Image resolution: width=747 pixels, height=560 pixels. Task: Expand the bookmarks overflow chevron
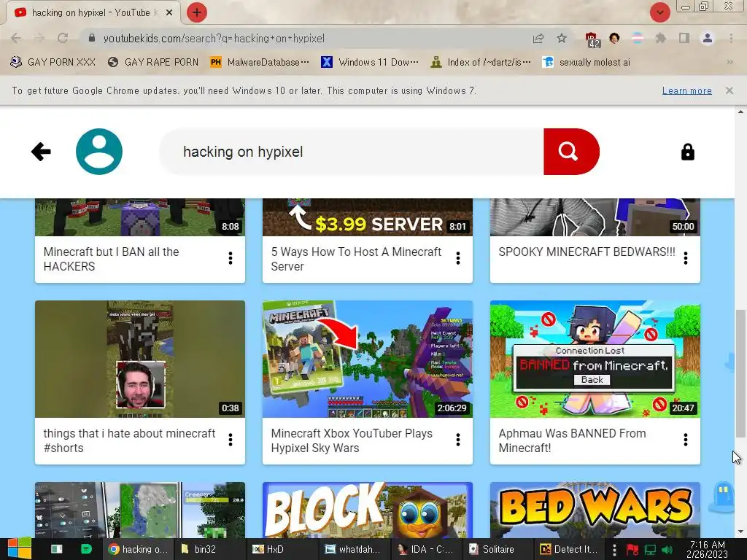pyautogui.click(x=729, y=62)
